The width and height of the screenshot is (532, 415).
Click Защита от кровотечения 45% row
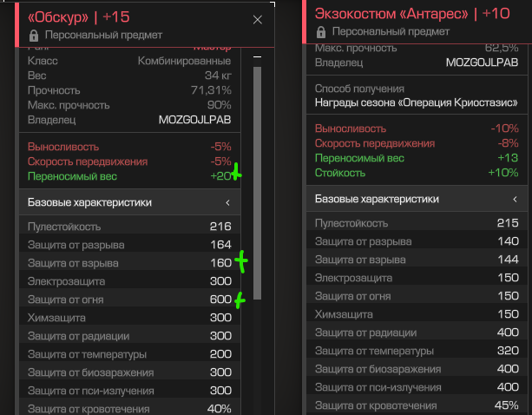pos(417,405)
